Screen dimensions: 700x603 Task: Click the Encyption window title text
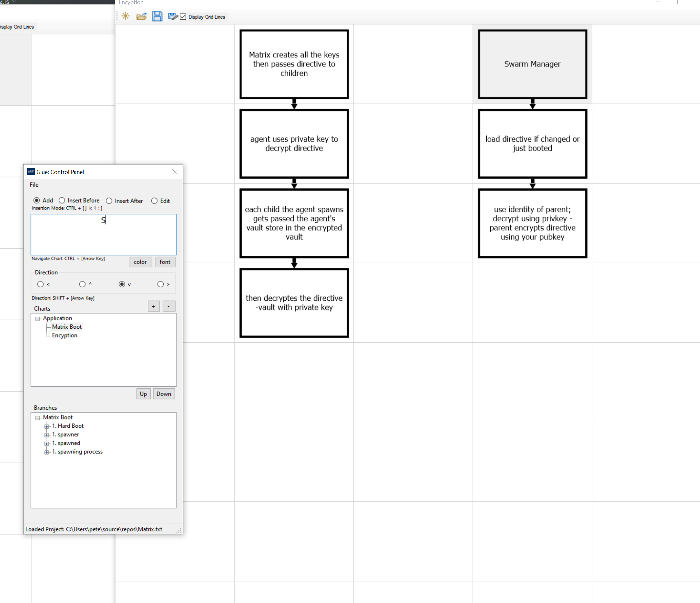(x=131, y=3)
